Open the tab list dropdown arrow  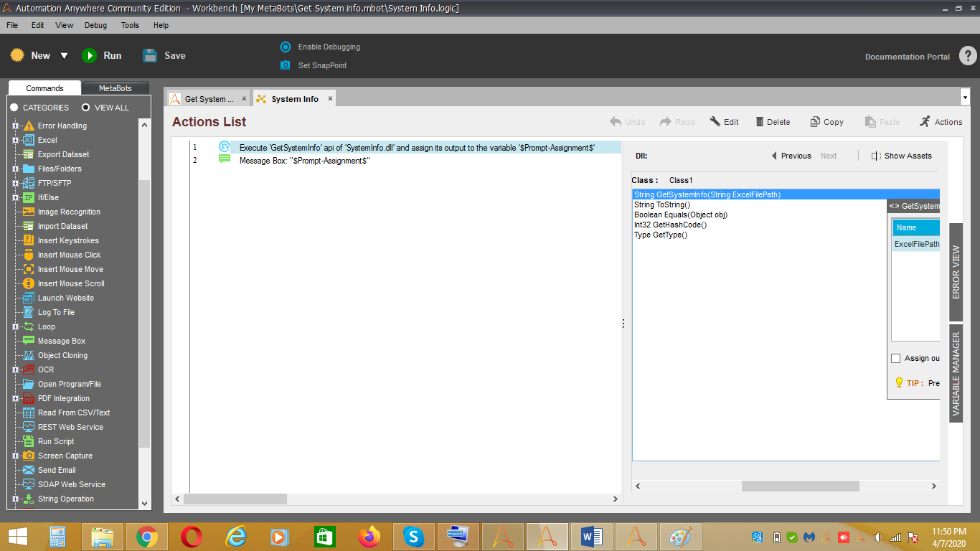[x=964, y=97]
